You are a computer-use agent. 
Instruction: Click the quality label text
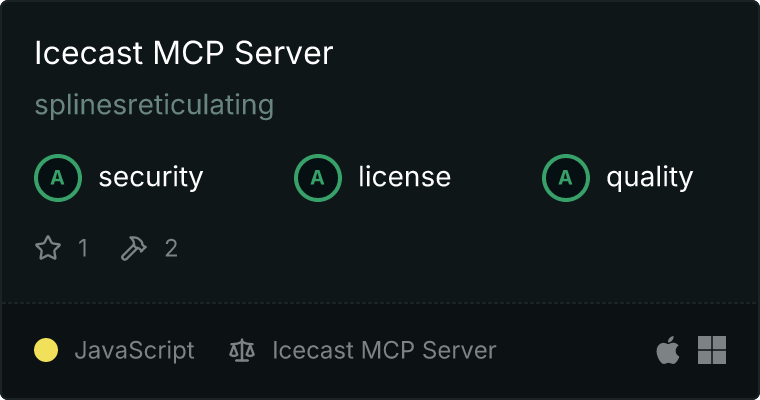click(649, 177)
